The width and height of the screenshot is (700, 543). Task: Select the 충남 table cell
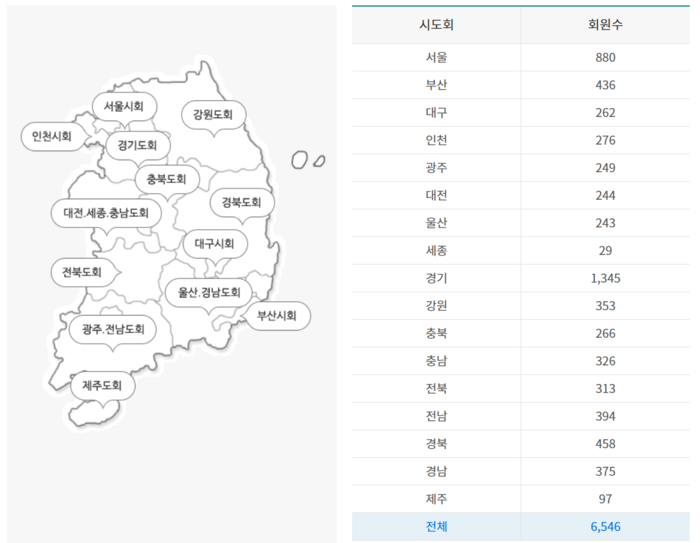[x=436, y=361]
